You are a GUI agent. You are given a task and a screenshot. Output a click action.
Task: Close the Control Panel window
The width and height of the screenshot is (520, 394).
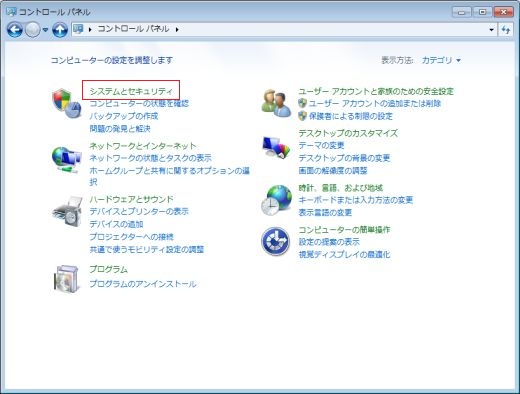(503, 12)
